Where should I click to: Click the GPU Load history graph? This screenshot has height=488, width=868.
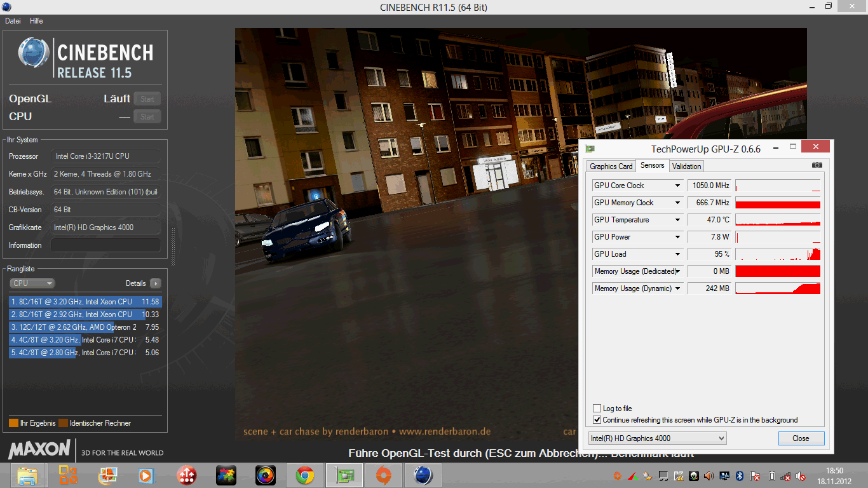(x=778, y=254)
